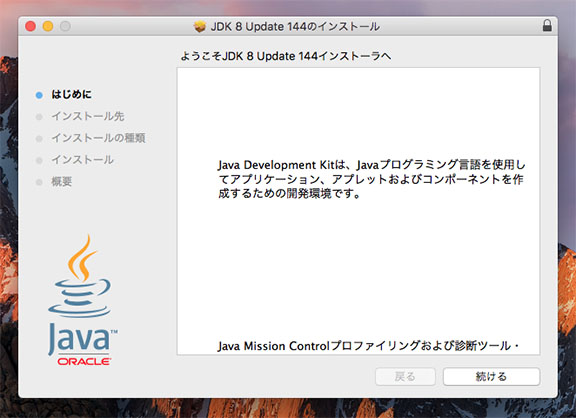Click the package icon beside window title
576x418 pixels.
[200, 26]
